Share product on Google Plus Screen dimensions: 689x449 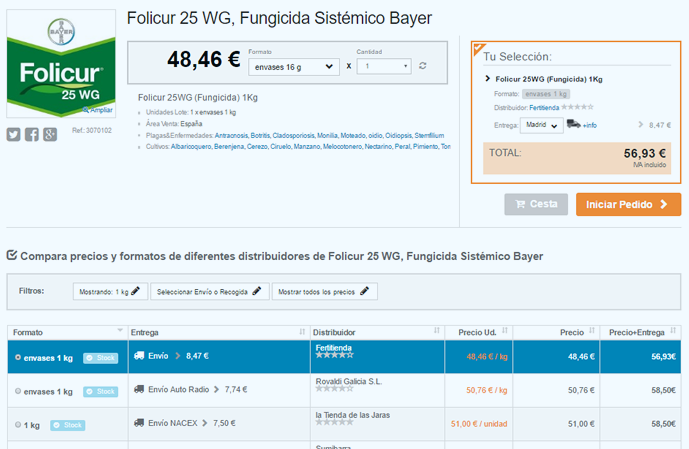click(50, 134)
